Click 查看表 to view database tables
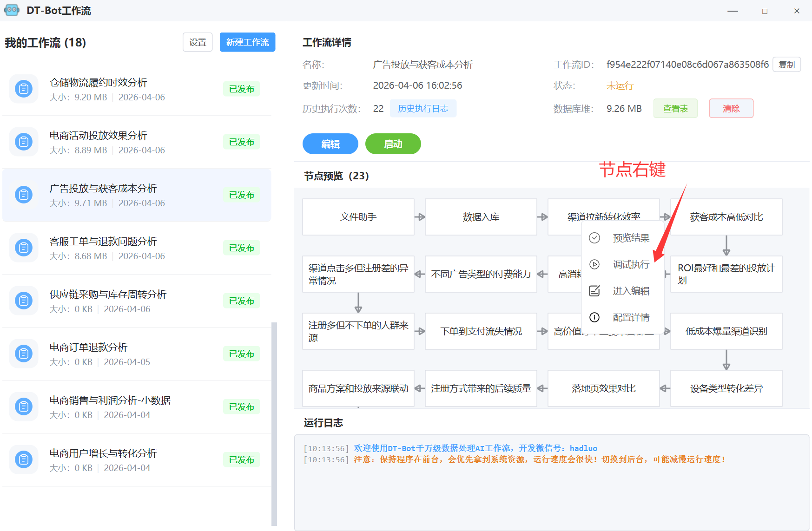This screenshot has width=812, height=531. tap(675, 108)
